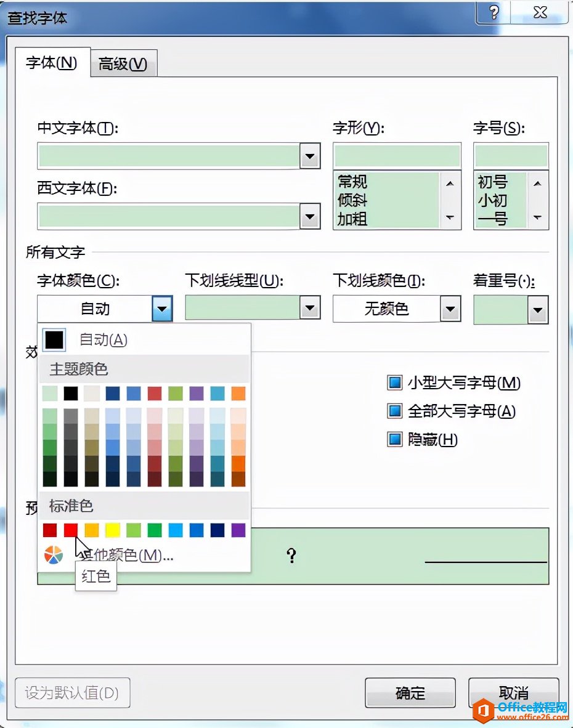Pick orange theme color in top row
573x728 pixels.
click(x=238, y=393)
